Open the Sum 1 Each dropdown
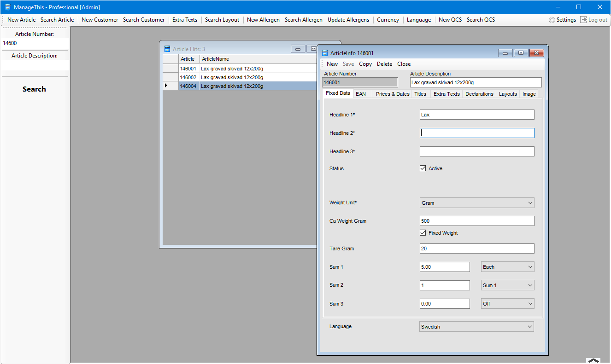The height and width of the screenshot is (364, 611). (x=507, y=267)
